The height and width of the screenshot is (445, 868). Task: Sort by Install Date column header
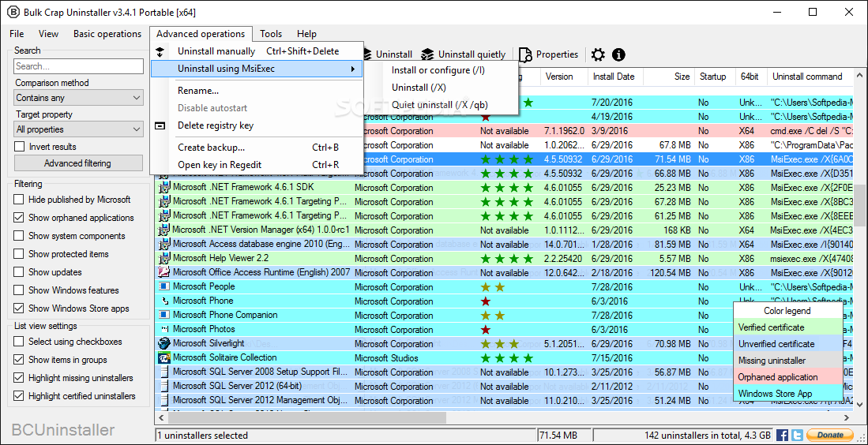click(x=614, y=77)
